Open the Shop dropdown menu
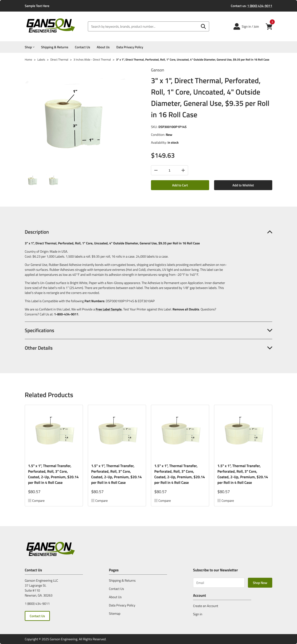 click(29, 47)
